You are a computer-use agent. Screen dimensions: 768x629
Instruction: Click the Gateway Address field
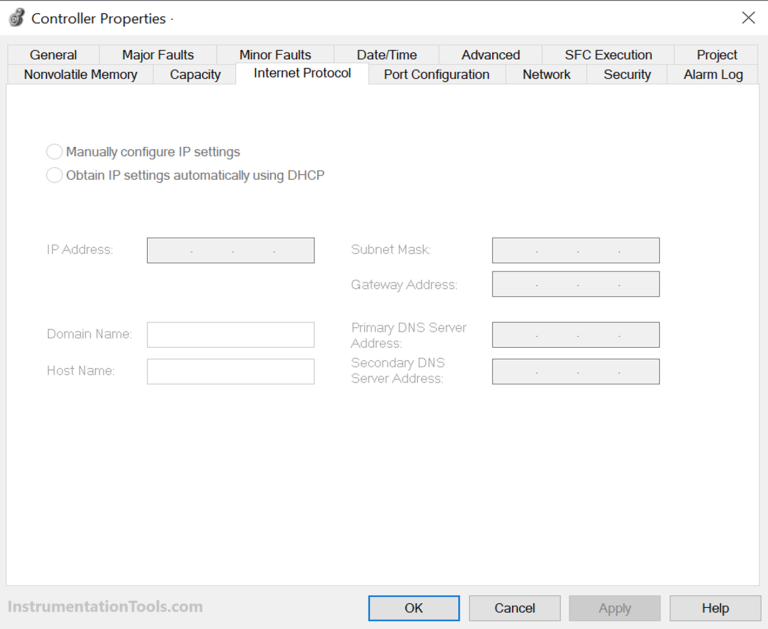pyautogui.click(x=576, y=284)
